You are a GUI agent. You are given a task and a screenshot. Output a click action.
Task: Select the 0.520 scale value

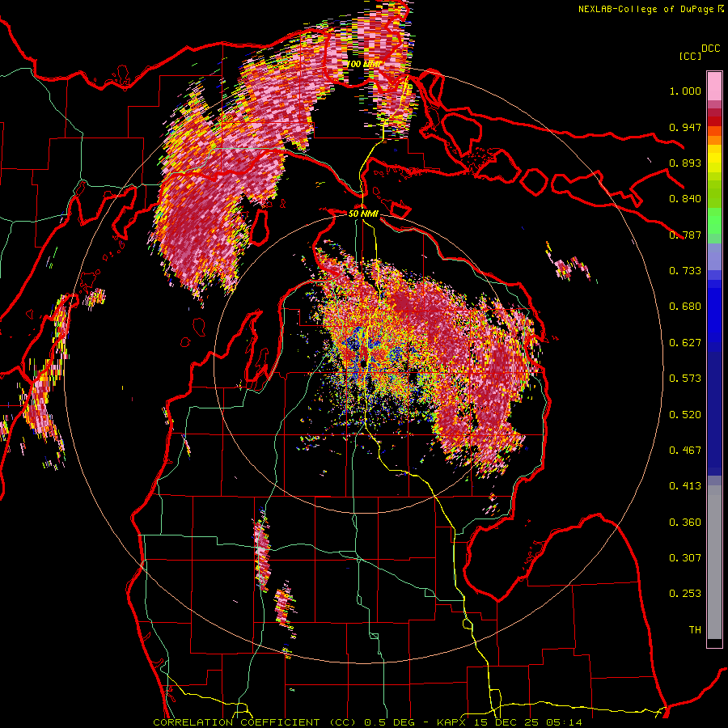(x=685, y=415)
